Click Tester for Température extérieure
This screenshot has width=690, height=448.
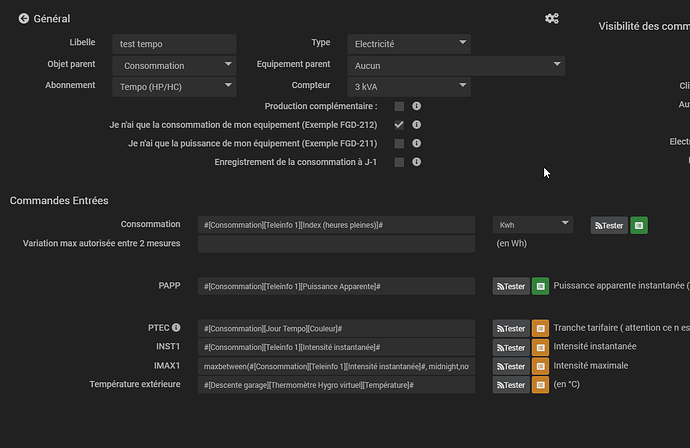[511, 385]
